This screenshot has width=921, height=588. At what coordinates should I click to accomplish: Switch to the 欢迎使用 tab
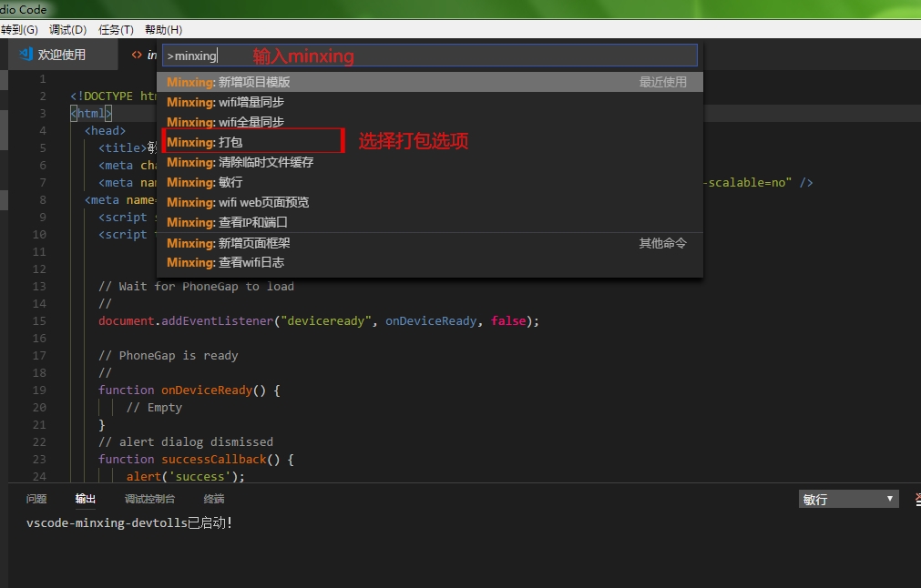tap(62, 55)
